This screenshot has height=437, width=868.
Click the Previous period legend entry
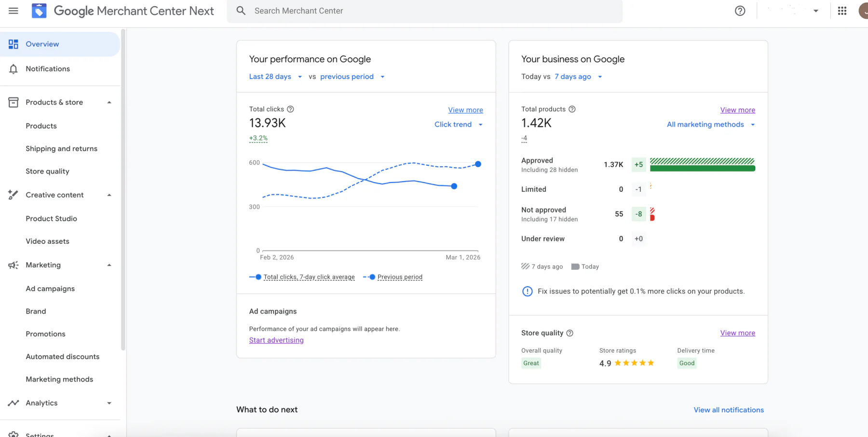393,277
